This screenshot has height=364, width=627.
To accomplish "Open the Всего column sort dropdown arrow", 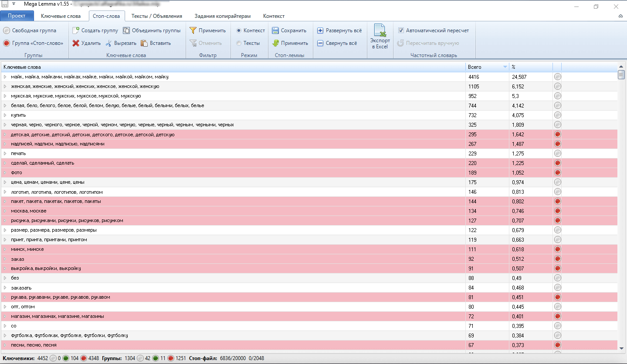I will coord(505,67).
